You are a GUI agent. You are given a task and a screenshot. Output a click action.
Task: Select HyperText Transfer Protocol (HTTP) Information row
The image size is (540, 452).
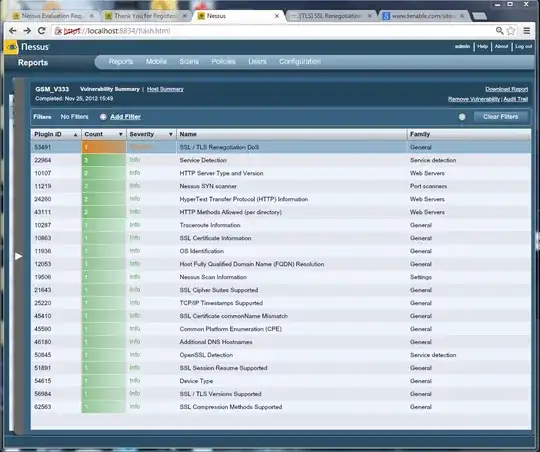pyautogui.click(x=281, y=199)
